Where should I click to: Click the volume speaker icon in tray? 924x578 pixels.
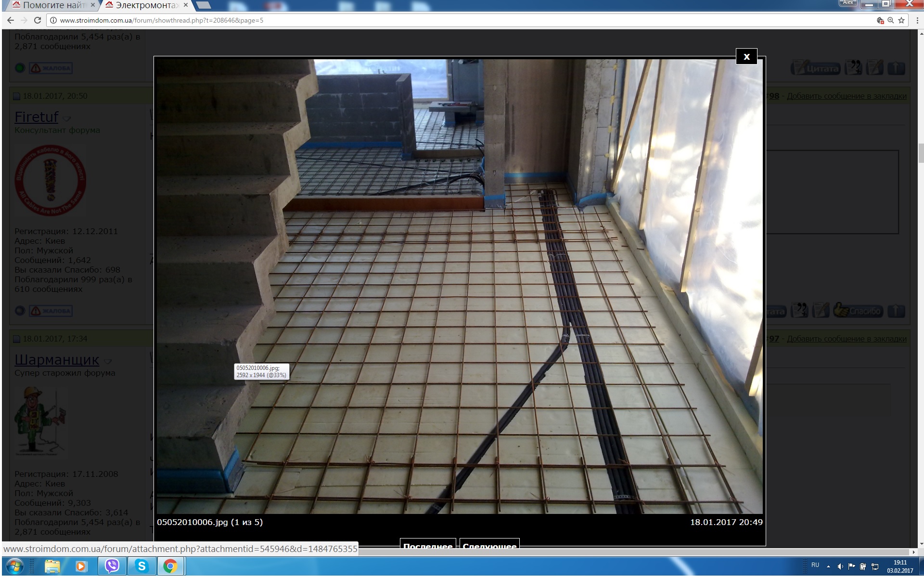click(840, 566)
